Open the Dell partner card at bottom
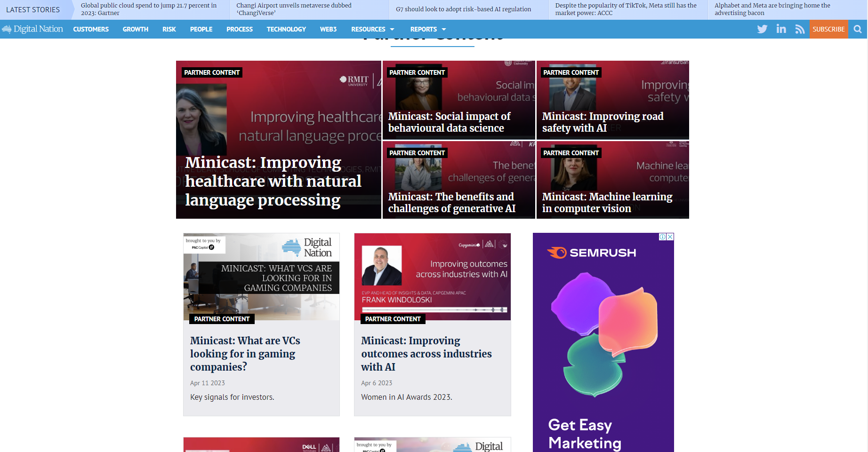This screenshot has width=868, height=452. coord(261,444)
